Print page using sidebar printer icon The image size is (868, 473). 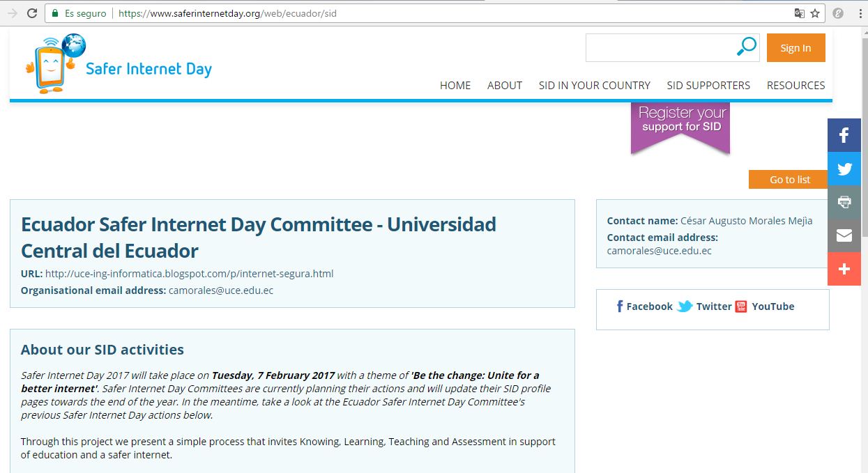tap(844, 202)
